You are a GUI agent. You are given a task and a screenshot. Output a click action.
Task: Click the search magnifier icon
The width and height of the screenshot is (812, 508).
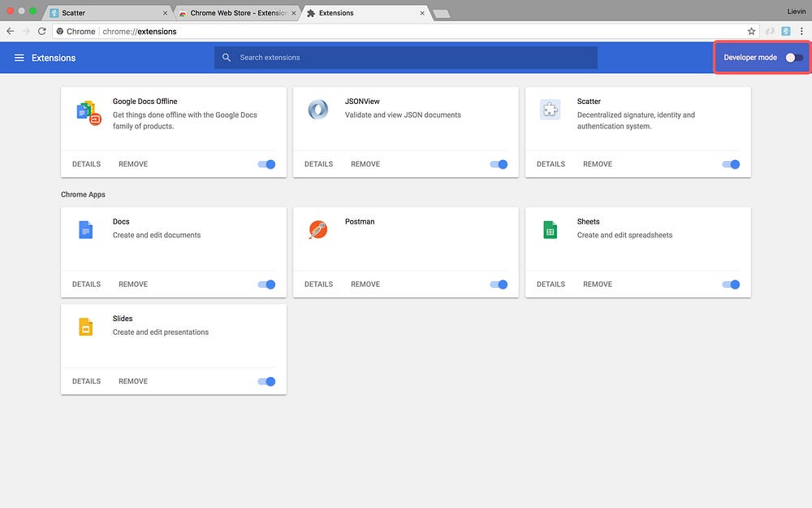click(227, 58)
